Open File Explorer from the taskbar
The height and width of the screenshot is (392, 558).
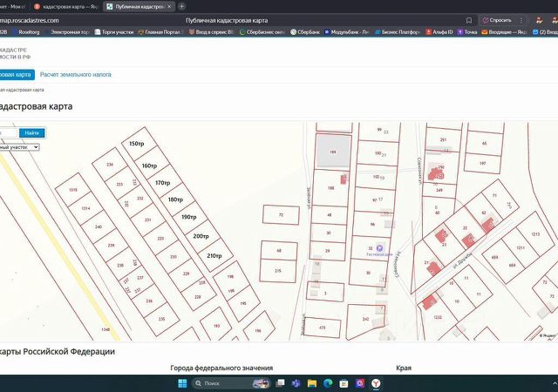[x=312, y=383]
